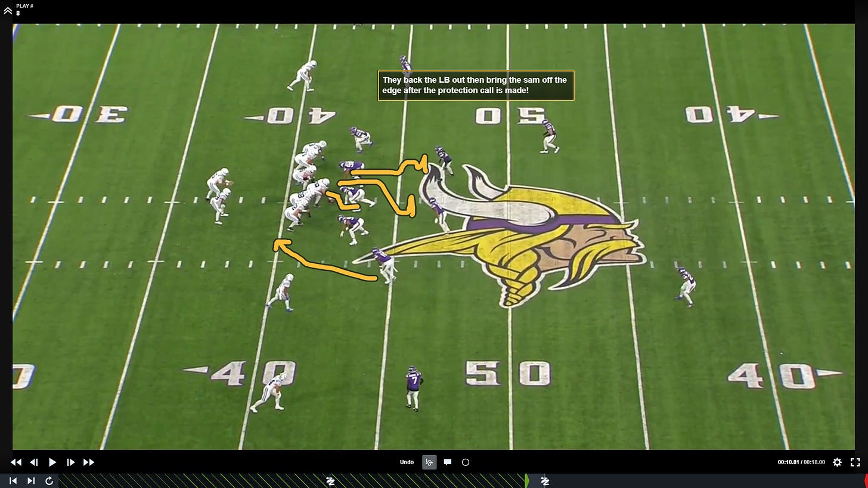Rewind the video with fast-backward button
The width and height of the screenshot is (868, 488).
click(16, 462)
